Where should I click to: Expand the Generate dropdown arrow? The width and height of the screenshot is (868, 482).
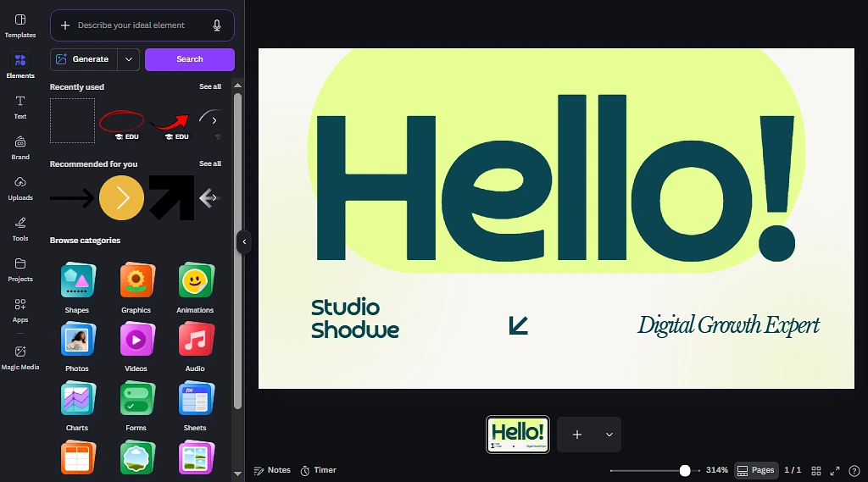[x=129, y=59]
